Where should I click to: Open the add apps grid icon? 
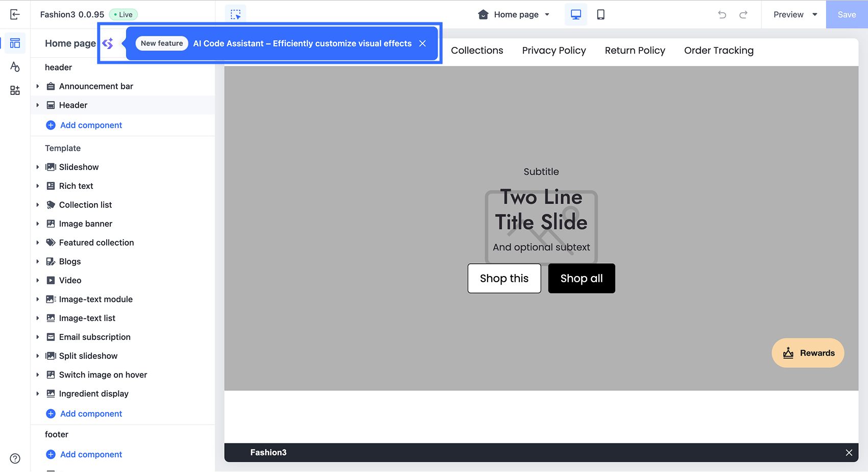(15, 90)
